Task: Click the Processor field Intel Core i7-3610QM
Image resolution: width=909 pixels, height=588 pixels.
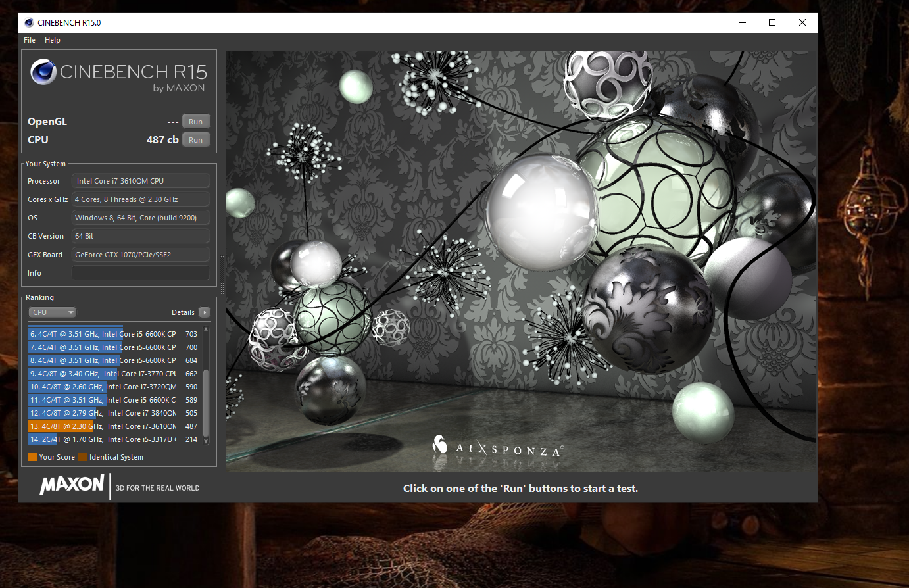Action: click(x=141, y=181)
